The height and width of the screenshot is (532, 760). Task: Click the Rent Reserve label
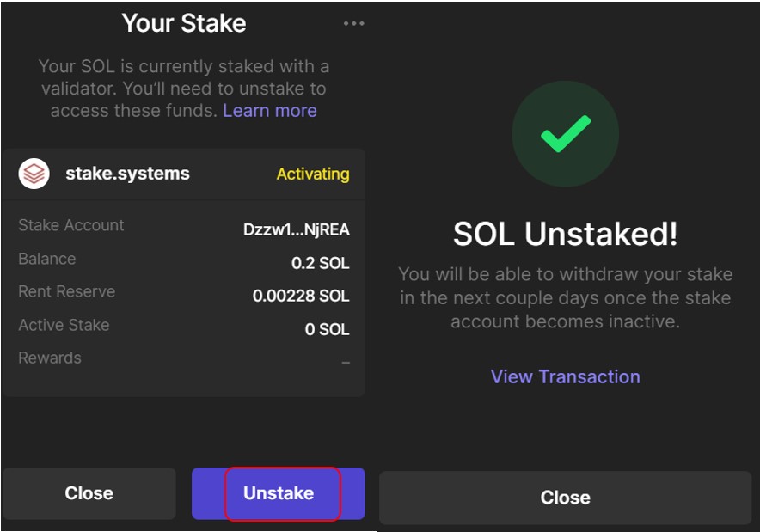(x=67, y=291)
